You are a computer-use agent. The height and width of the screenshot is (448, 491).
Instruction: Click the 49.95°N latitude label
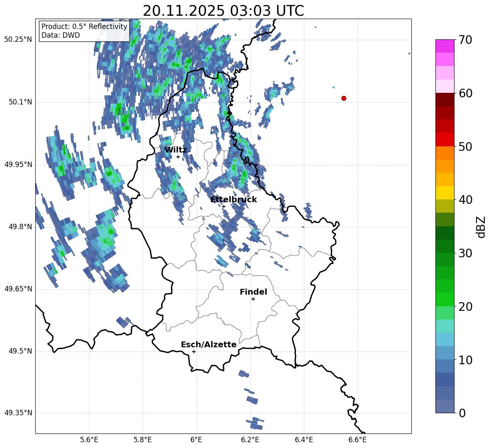[x=18, y=165]
